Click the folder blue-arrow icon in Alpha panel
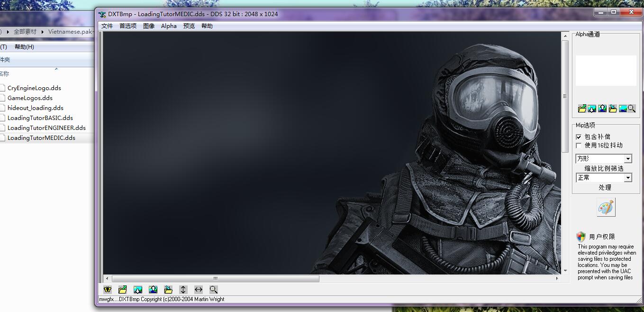The image size is (644, 312). pos(613,109)
